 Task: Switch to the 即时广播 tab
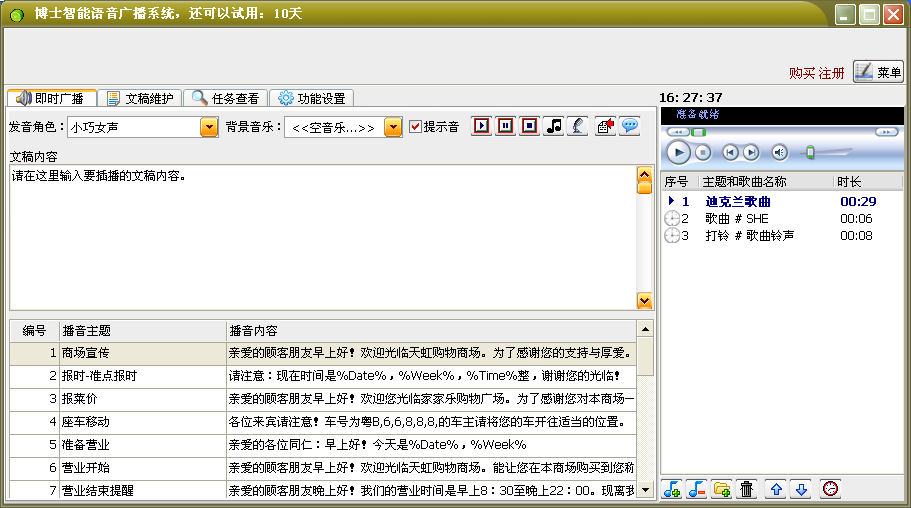point(51,98)
